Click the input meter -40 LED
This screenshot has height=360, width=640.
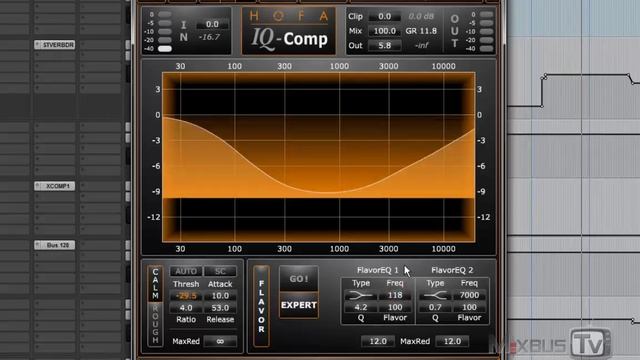coord(165,49)
